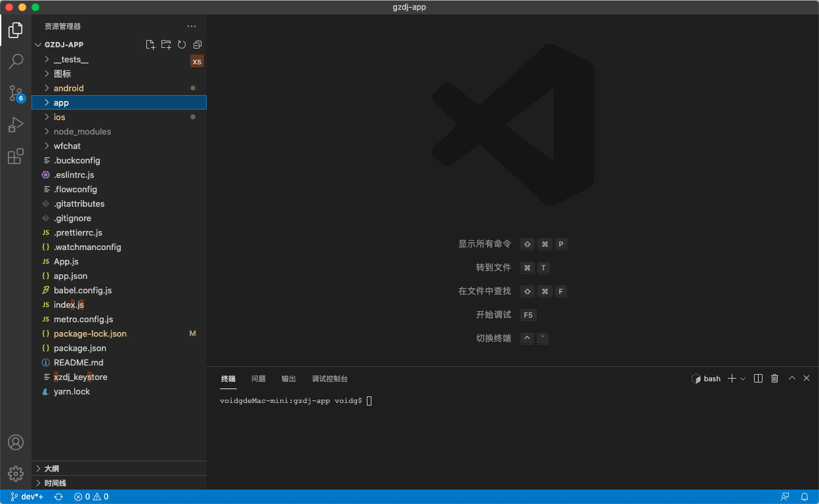The width and height of the screenshot is (819, 504).
Task: Expand the 时间线 timeline section
Action: pos(119,483)
